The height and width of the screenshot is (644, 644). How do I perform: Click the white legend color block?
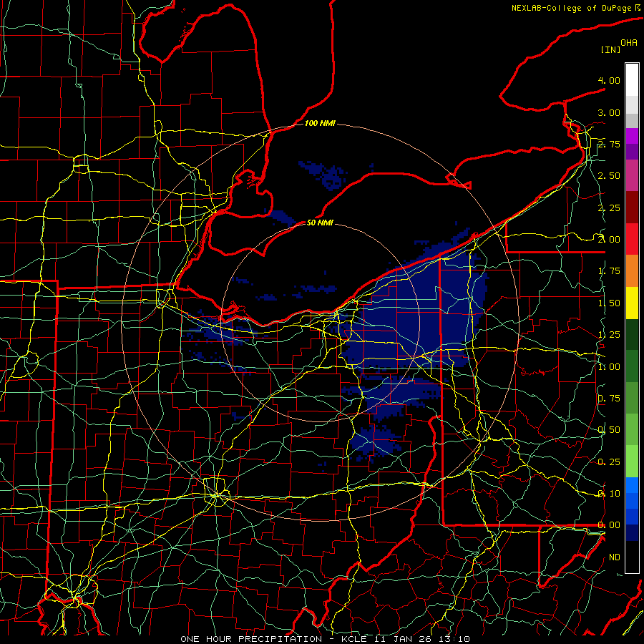(x=632, y=80)
